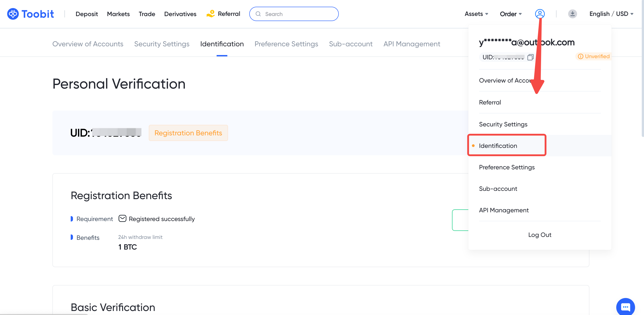Screen dimensions: 644x315
Task: Click into the Search field
Action: (x=294, y=14)
